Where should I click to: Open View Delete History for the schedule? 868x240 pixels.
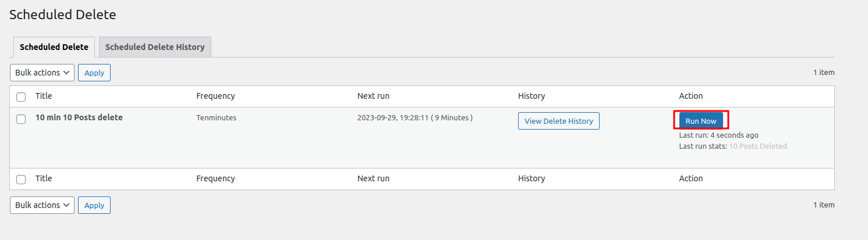click(558, 121)
